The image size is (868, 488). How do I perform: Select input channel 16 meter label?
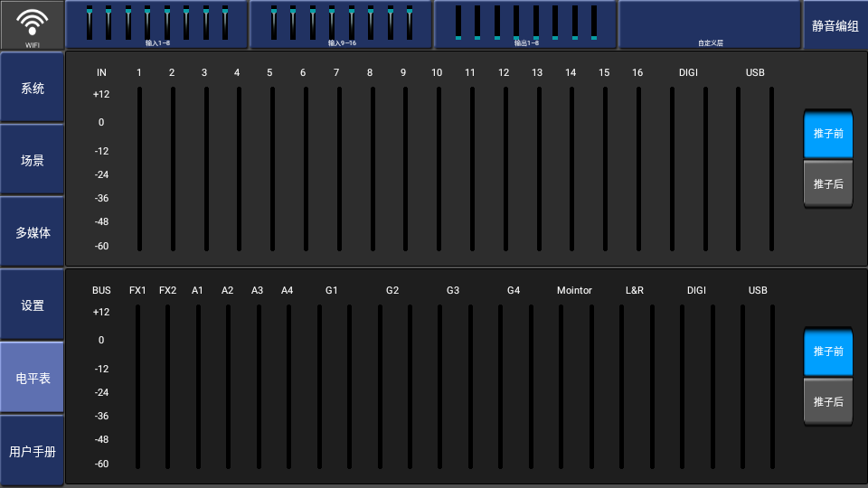click(x=637, y=72)
